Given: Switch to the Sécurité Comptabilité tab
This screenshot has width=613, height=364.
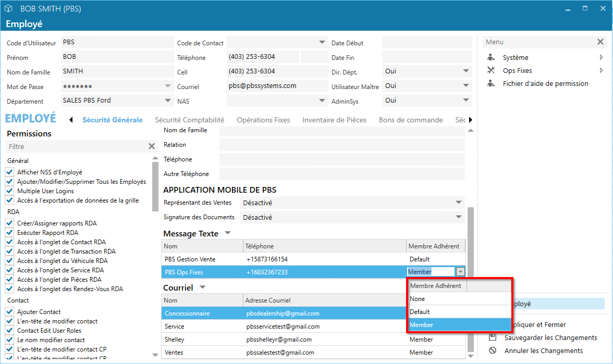Looking at the screenshot, I should tap(190, 120).
